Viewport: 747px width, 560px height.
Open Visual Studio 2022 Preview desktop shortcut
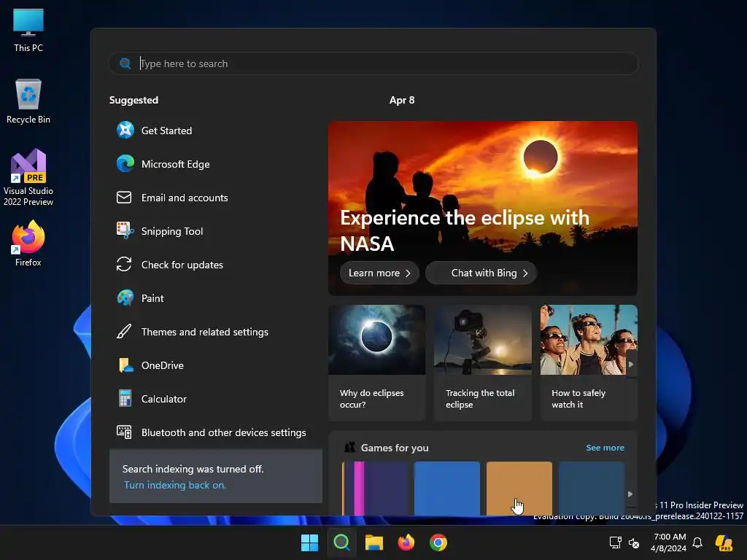coord(28,177)
